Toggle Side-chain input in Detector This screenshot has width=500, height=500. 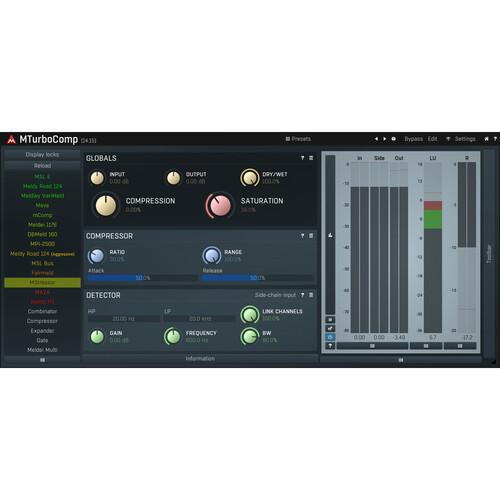tap(275, 295)
